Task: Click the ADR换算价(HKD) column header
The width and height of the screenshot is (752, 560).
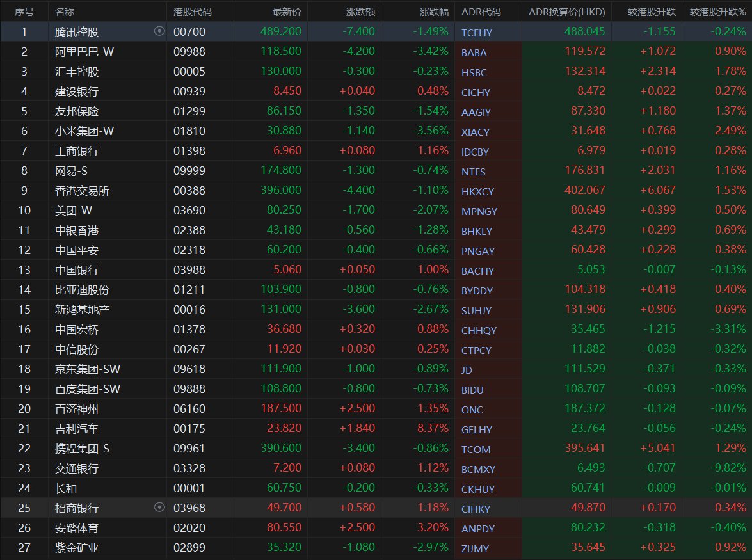Action: 566,12
